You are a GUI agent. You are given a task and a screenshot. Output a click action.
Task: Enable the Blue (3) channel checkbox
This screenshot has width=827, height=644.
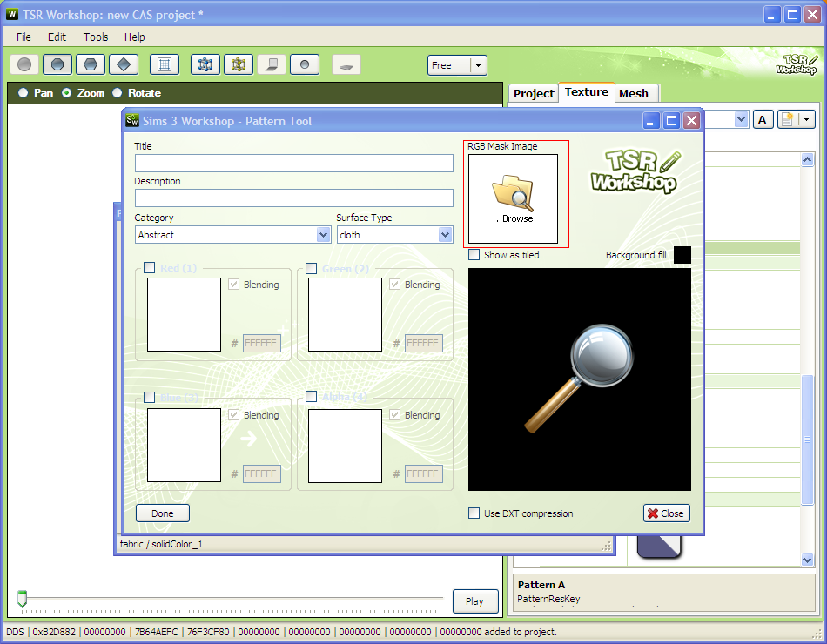point(149,397)
